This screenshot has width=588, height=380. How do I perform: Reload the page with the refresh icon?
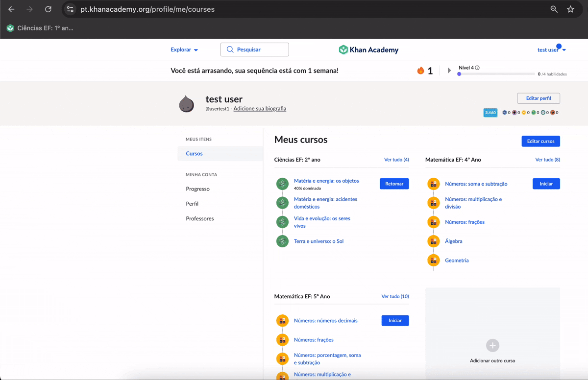48,9
